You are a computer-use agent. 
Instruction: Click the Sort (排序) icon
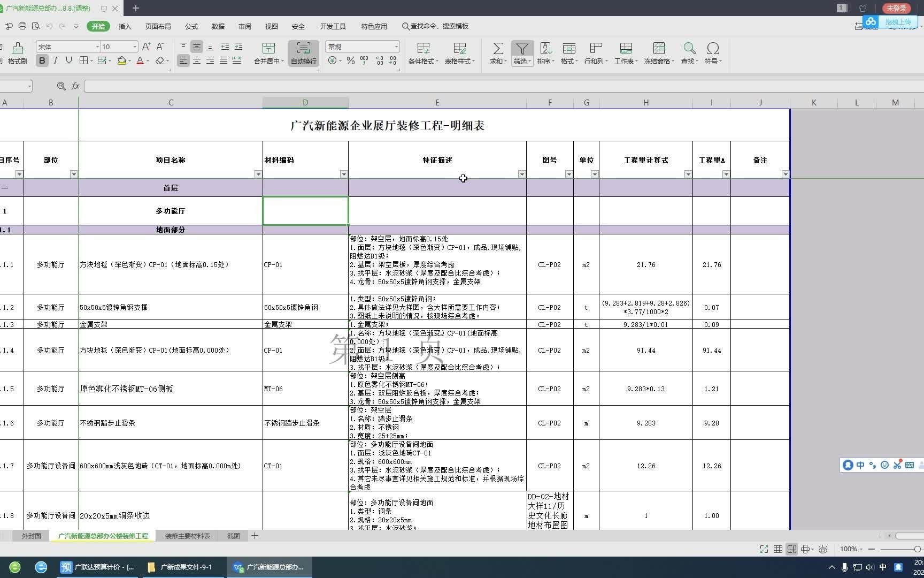point(545,49)
